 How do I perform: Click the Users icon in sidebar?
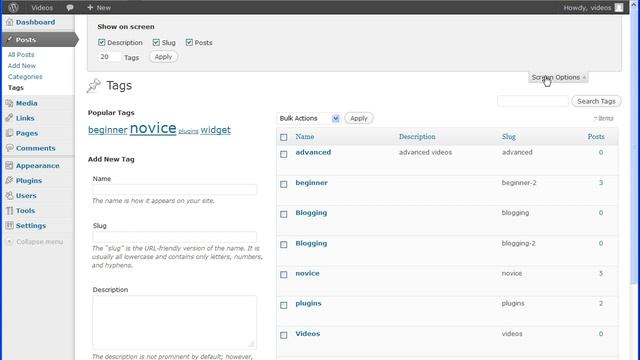9,196
